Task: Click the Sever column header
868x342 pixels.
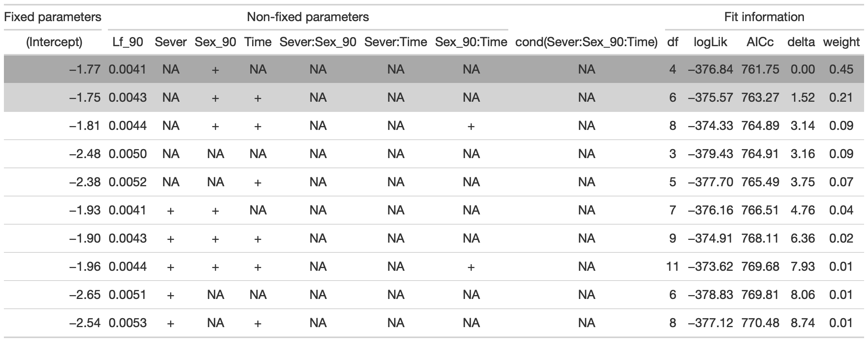Action: click(170, 42)
